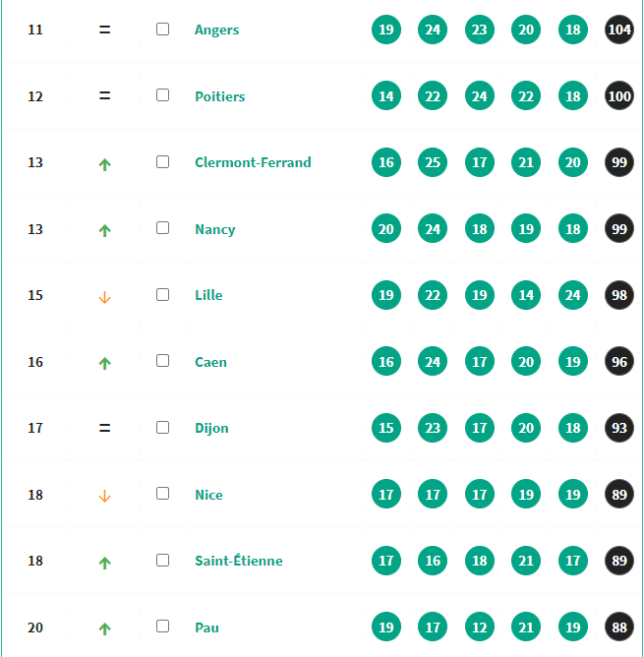Follow the Dijon link

[x=211, y=428]
